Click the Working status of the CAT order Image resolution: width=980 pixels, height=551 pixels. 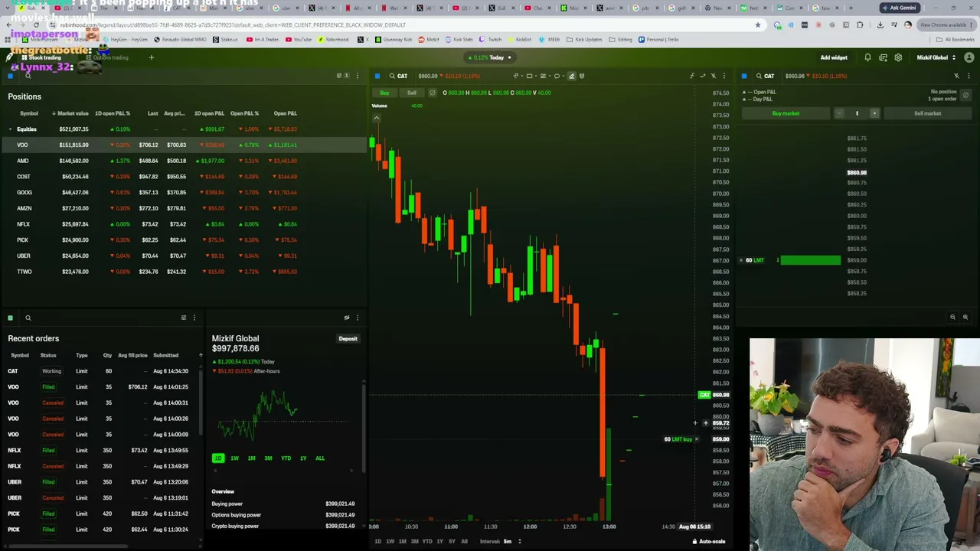(x=51, y=371)
